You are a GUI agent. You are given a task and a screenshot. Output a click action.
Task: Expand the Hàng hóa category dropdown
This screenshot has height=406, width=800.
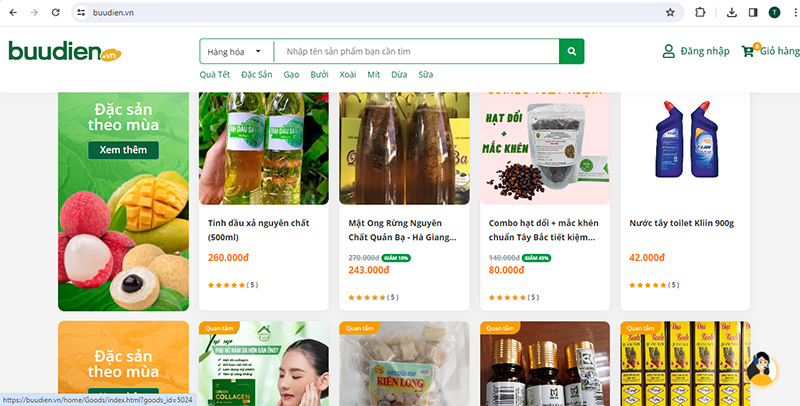click(x=236, y=51)
